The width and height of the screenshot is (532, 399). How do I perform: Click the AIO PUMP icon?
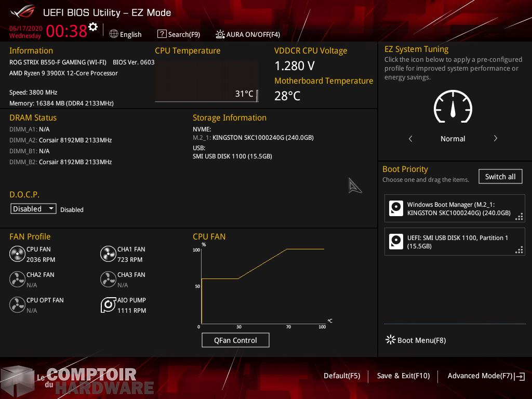pyautogui.click(x=108, y=305)
